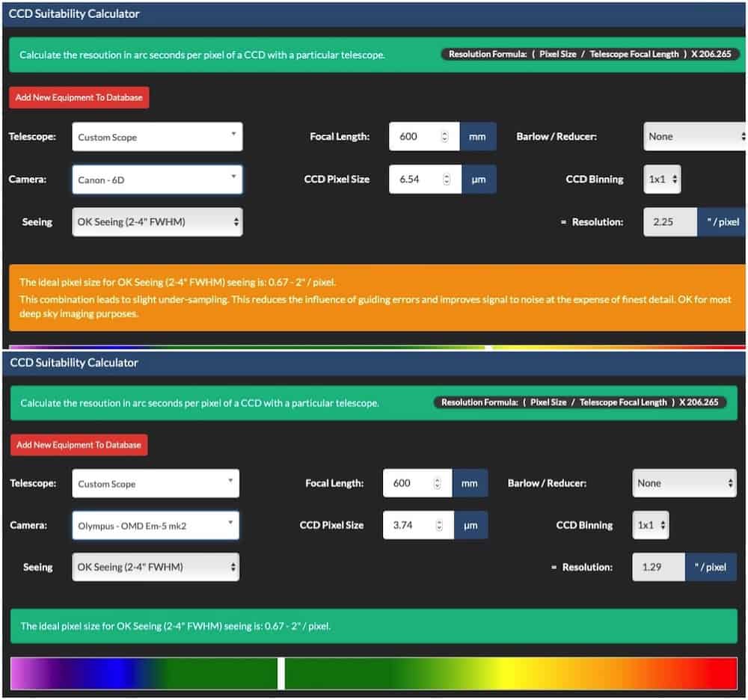Viewport: 748px width, 700px height.
Task: Open the Olympus OMD Em-5 mk2 camera dropdown
Action: 155,525
